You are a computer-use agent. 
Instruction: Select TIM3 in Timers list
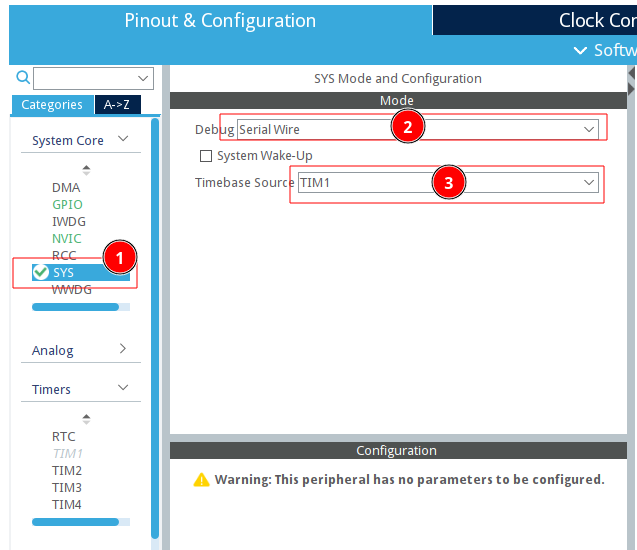(67, 487)
